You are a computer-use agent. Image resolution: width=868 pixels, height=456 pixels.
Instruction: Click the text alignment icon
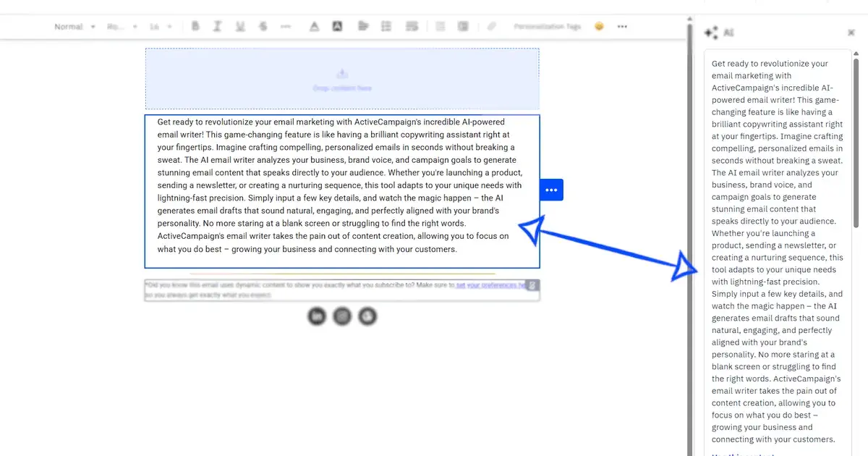click(x=362, y=26)
